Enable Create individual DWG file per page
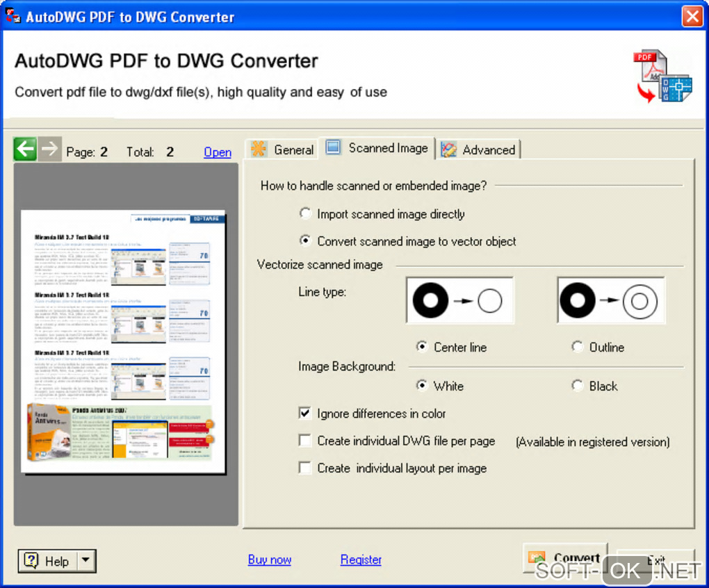 (397, 441)
